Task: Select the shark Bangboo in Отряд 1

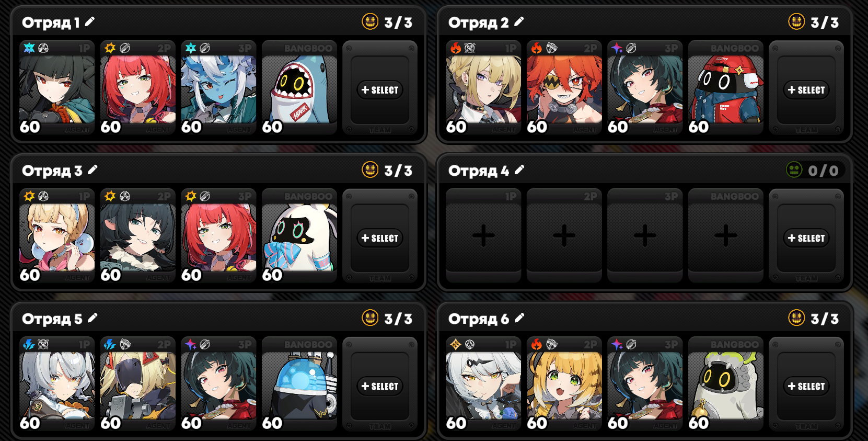Action: 299,88
